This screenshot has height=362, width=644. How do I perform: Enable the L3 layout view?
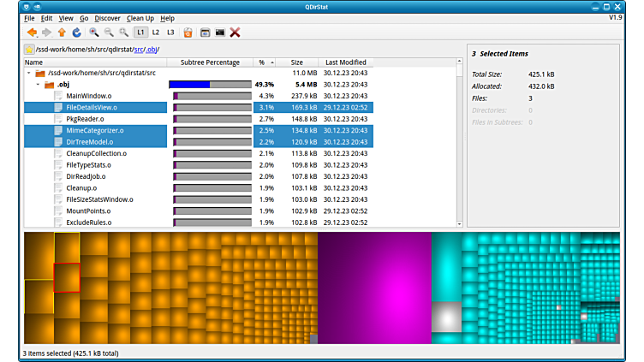coord(170,33)
